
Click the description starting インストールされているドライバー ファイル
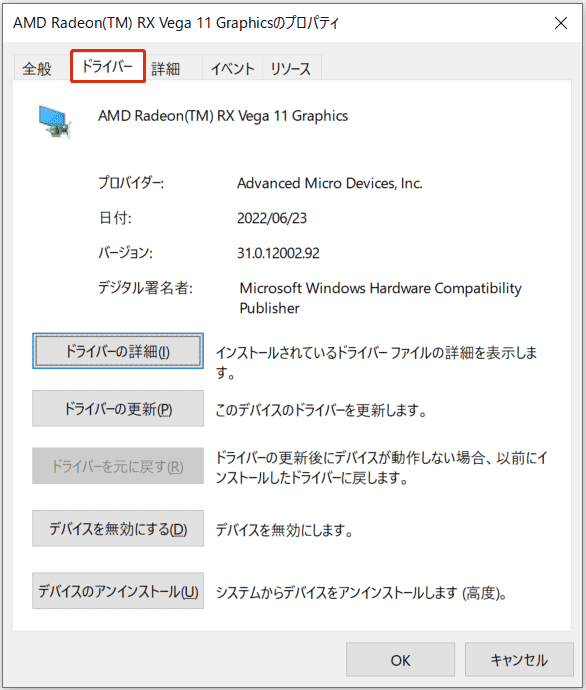[377, 362]
